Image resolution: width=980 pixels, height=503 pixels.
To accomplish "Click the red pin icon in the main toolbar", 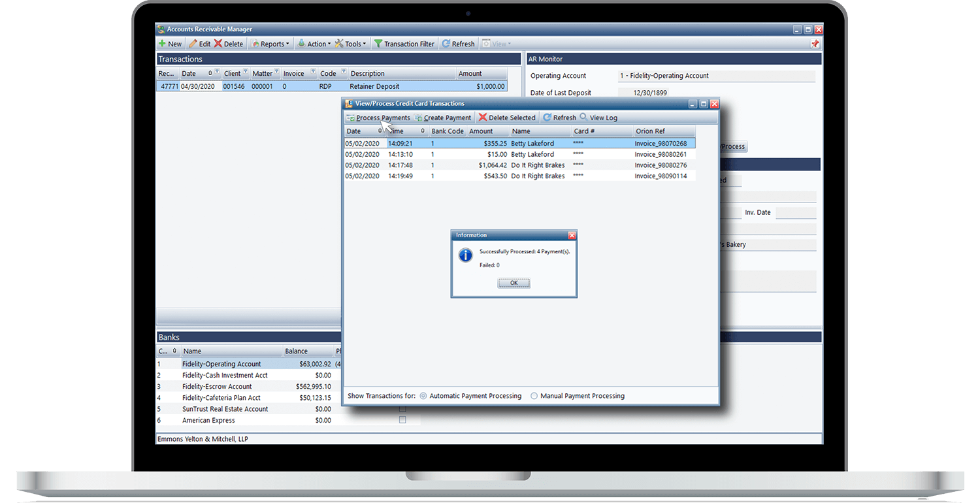I will 815,44.
